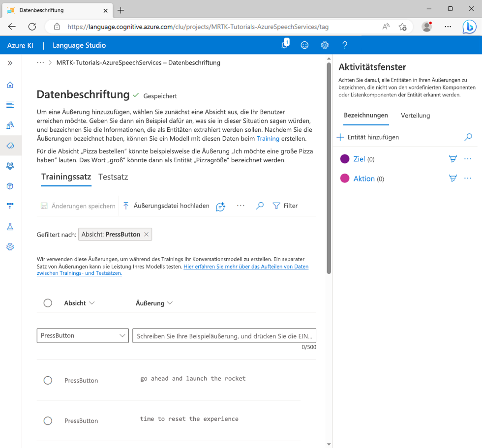The height and width of the screenshot is (448, 482).
Task: Switch to the Testsatz tab
Action: pyautogui.click(x=113, y=177)
